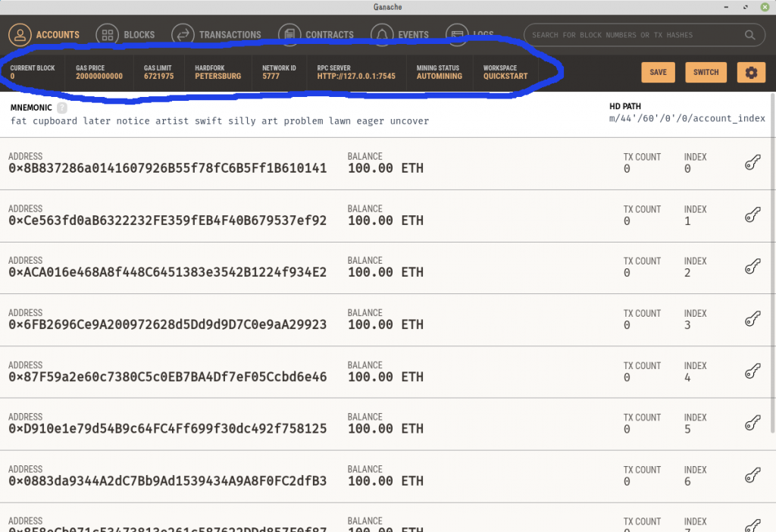Open settings via the gear icon

pyautogui.click(x=751, y=72)
